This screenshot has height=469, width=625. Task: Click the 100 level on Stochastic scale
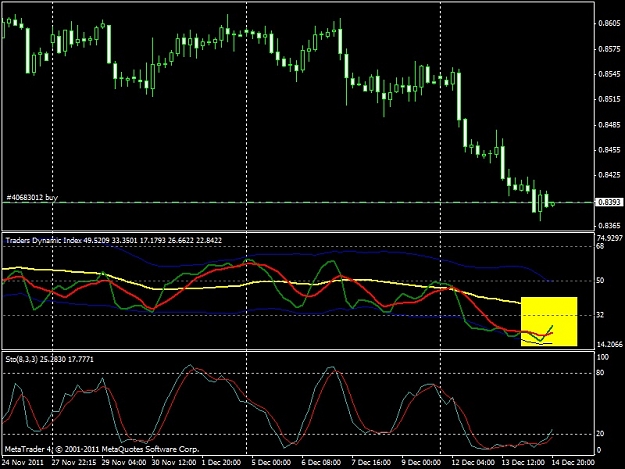coord(603,357)
